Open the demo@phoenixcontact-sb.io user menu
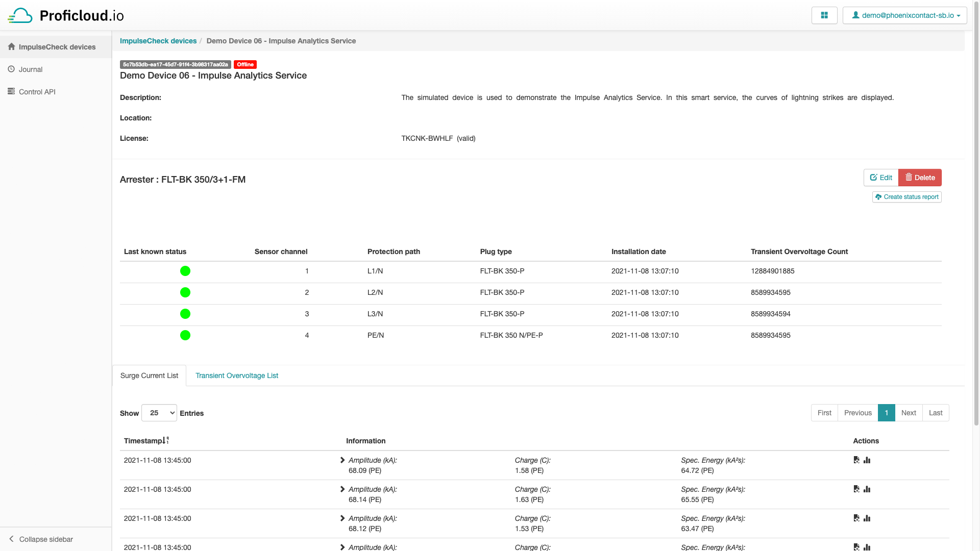Viewport: 980px width, 551px height. (x=905, y=15)
